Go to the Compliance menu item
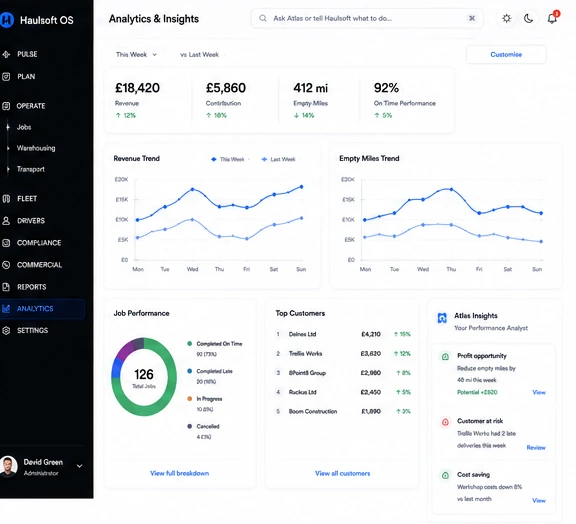Image resolution: width=576 pixels, height=524 pixels. click(39, 243)
